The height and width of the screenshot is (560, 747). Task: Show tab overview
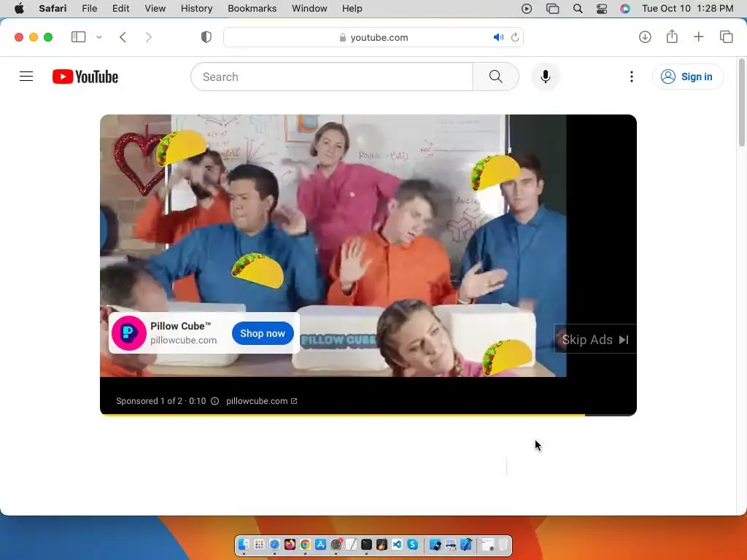[x=726, y=36]
